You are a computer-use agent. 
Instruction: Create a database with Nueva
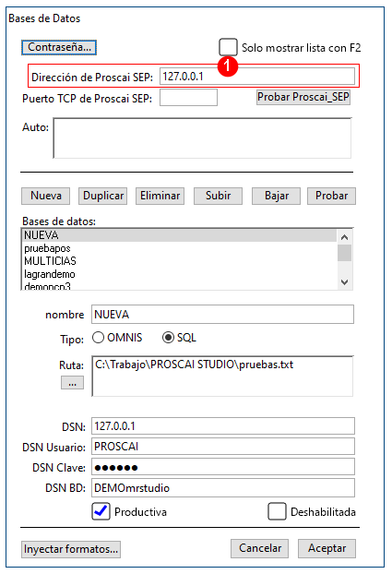46,196
